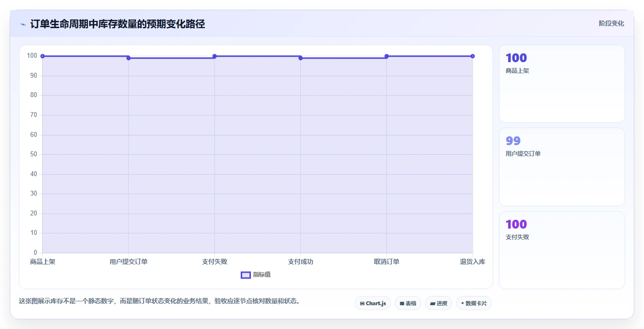Click the icon inside the 进度 chip
The height and width of the screenshot is (329, 644).
pyautogui.click(x=432, y=304)
